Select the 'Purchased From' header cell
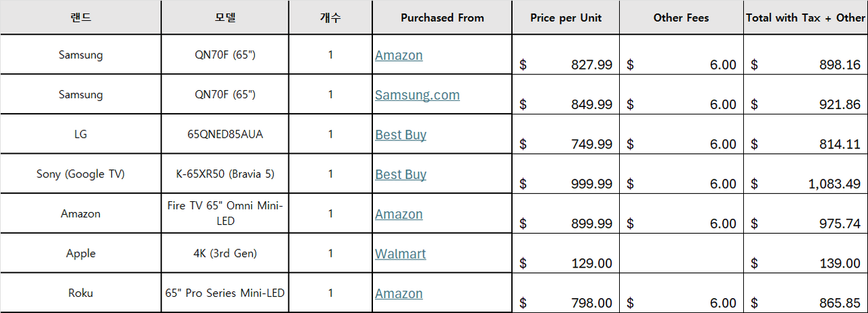This screenshot has height=313, width=868. [x=442, y=18]
